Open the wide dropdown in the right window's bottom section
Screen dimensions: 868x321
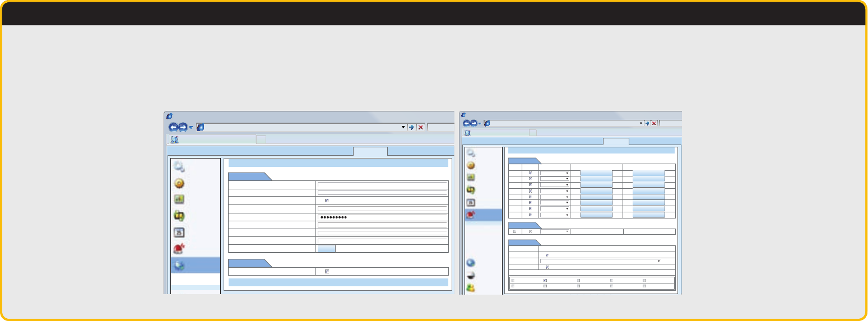601,260
